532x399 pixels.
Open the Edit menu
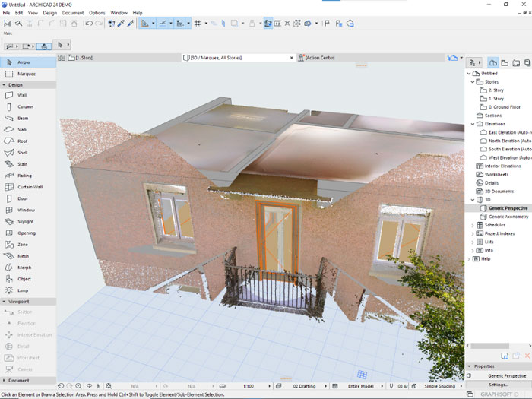[19, 13]
